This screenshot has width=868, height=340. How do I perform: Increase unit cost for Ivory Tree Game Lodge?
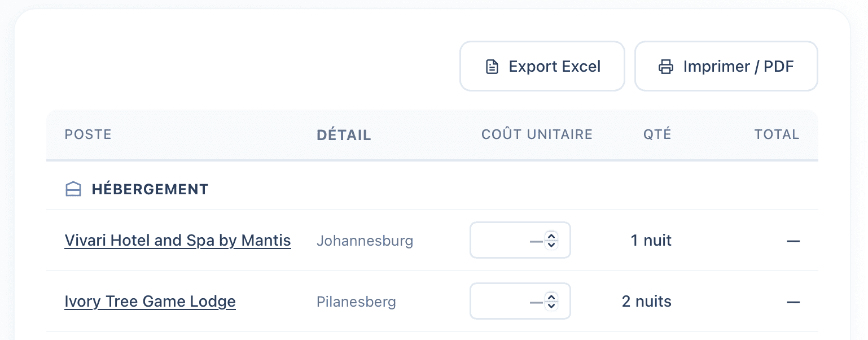tap(552, 297)
